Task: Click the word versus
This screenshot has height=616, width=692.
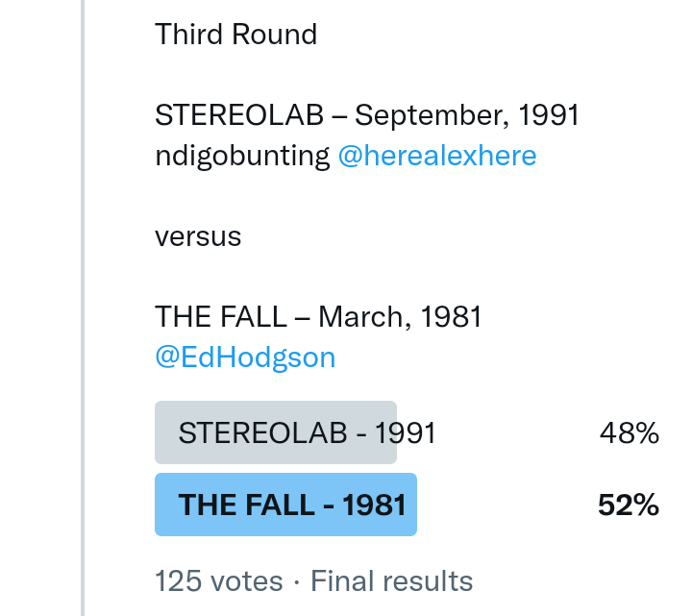Action: click(198, 236)
